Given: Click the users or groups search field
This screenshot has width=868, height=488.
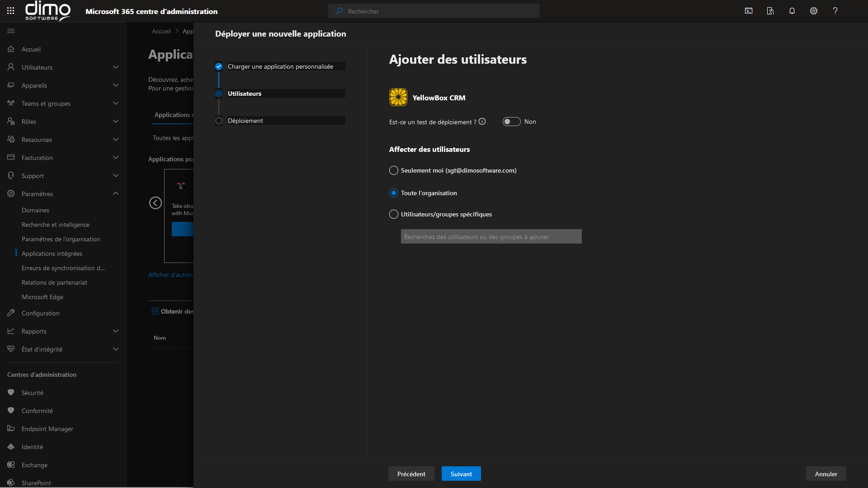Looking at the screenshot, I should [x=491, y=236].
